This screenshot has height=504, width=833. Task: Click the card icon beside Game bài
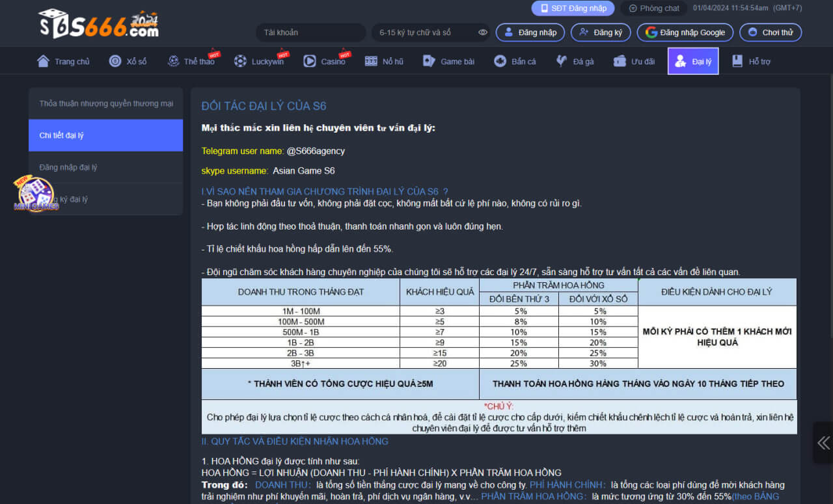(x=429, y=61)
